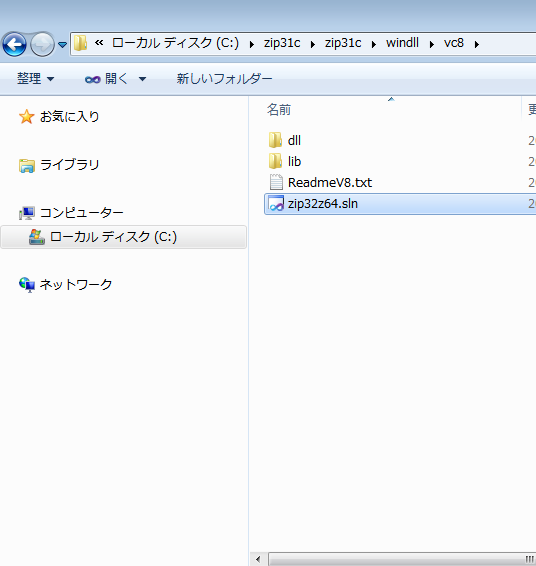The height and width of the screenshot is (566, 536).
Task: Open the 整理 menu
Action: [35, 78]
